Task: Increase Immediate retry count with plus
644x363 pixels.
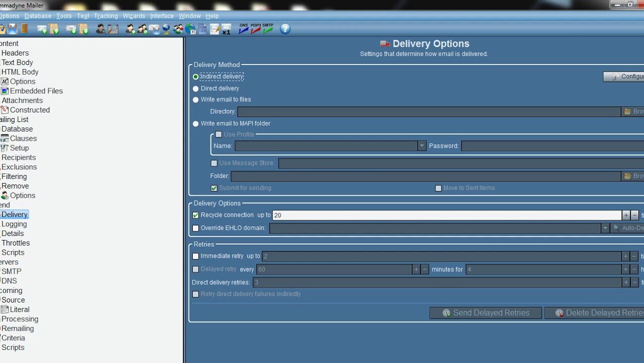Action: 626,256
